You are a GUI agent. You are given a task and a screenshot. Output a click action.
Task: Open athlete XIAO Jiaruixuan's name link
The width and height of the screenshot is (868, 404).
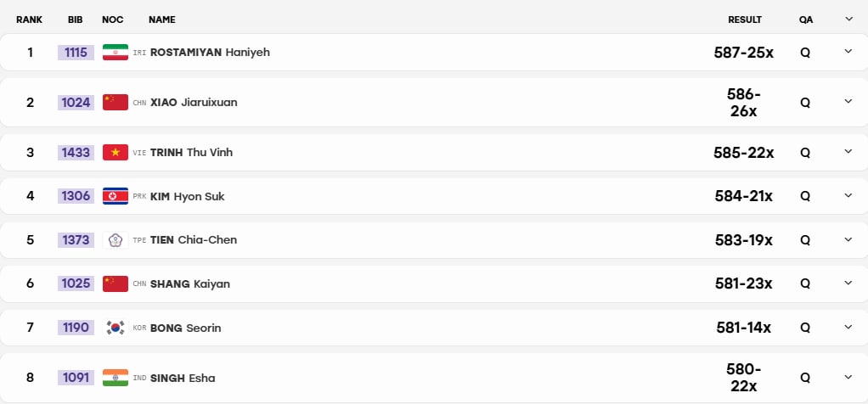coord(194,103)
